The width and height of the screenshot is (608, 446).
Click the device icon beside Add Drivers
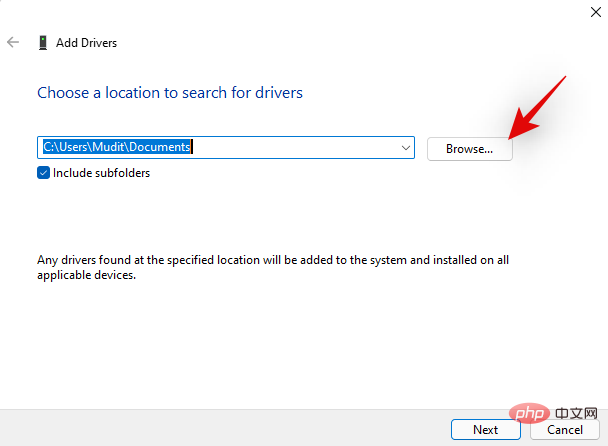(43, 43)
